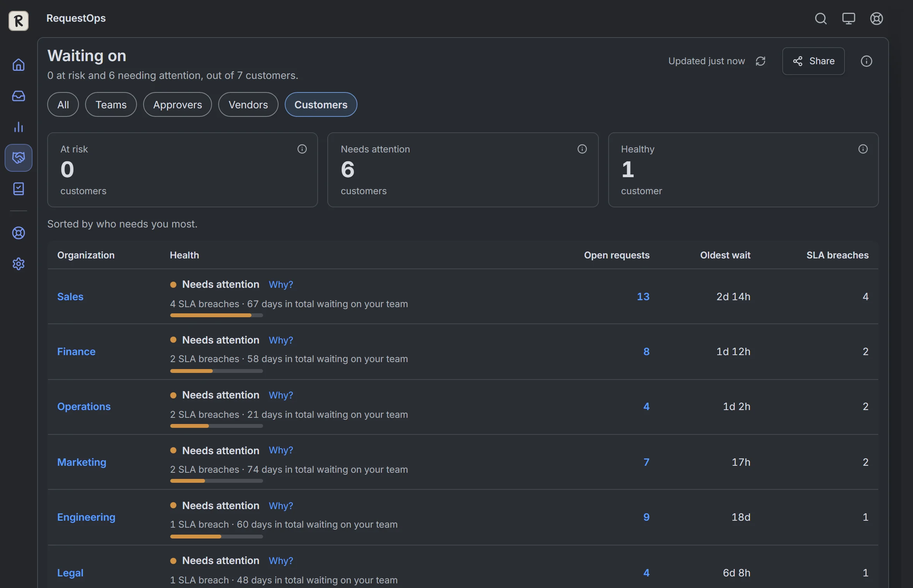Click the At risk summary card
The height and width of the screenshot is (588, 913).
tap(183, 170)
